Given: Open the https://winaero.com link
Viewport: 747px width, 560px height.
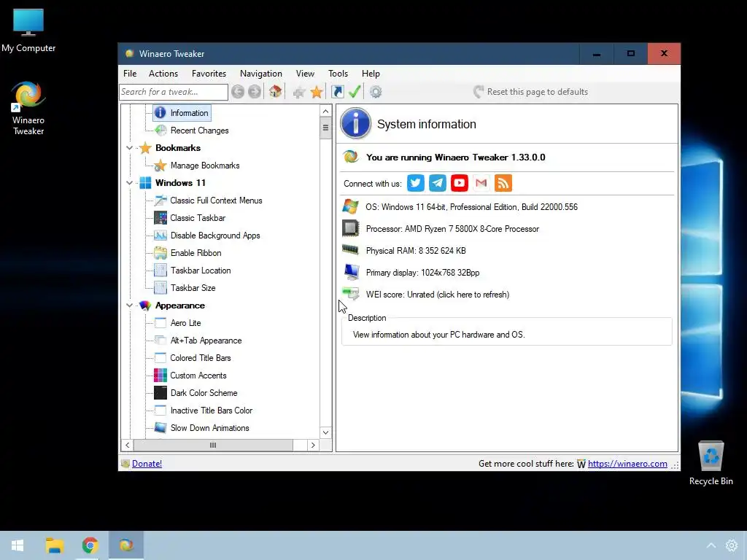Looking at the screenshot, I should (x=627, y=463).
